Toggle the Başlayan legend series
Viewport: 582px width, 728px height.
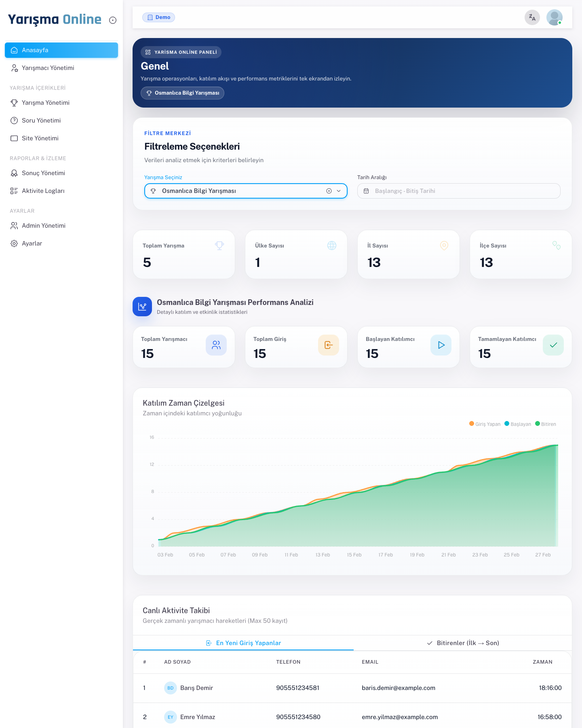pos(518,424)
